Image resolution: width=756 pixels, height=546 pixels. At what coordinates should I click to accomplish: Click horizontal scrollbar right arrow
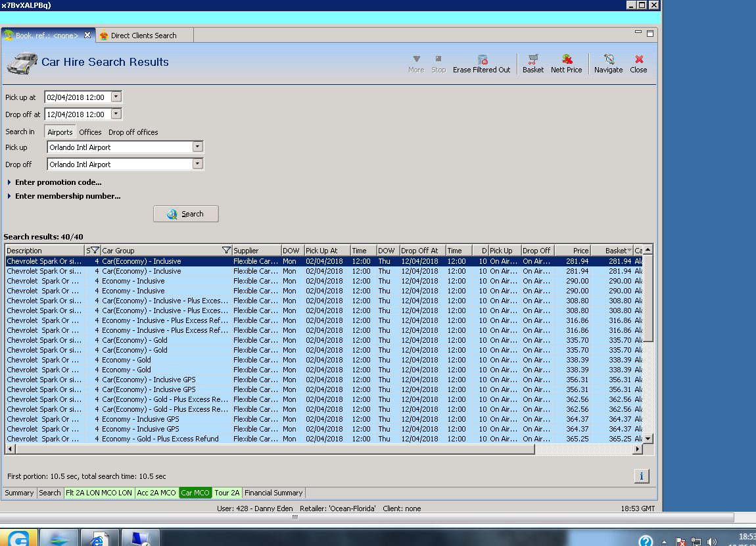coord(638,449)
